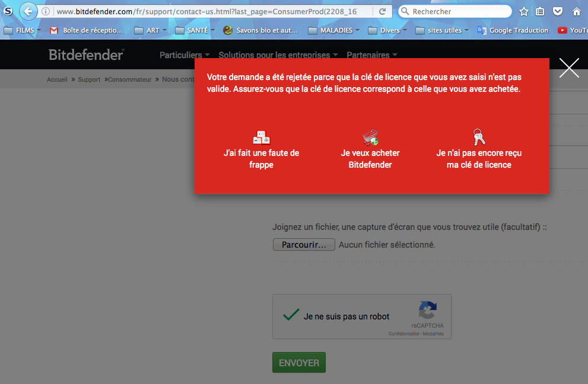Click the reCAPTCHA logo

pos(427,310)
